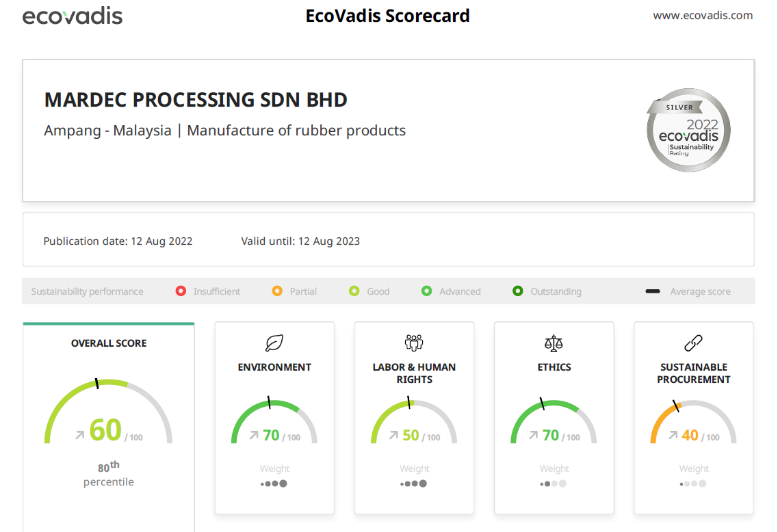
Task: Click the Ethics weight dots
Action: tap(554, 483)
